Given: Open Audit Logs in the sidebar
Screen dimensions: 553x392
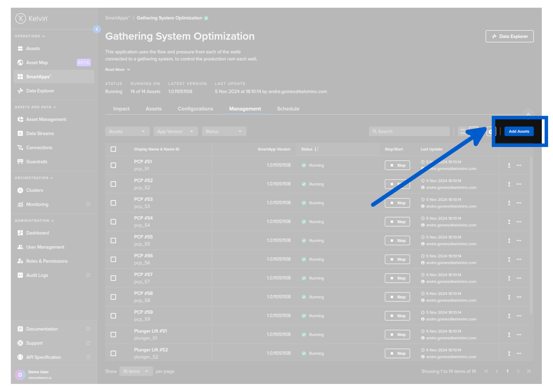Looking at the screenshot, I should 37,275.
